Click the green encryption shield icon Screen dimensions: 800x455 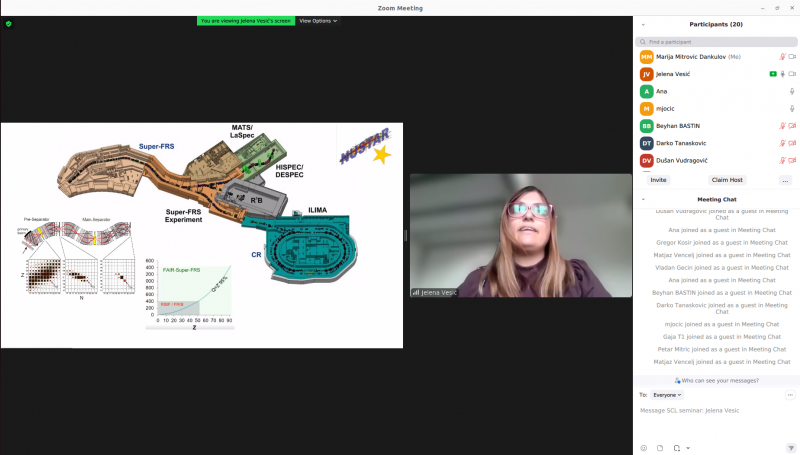coord(8,24)
